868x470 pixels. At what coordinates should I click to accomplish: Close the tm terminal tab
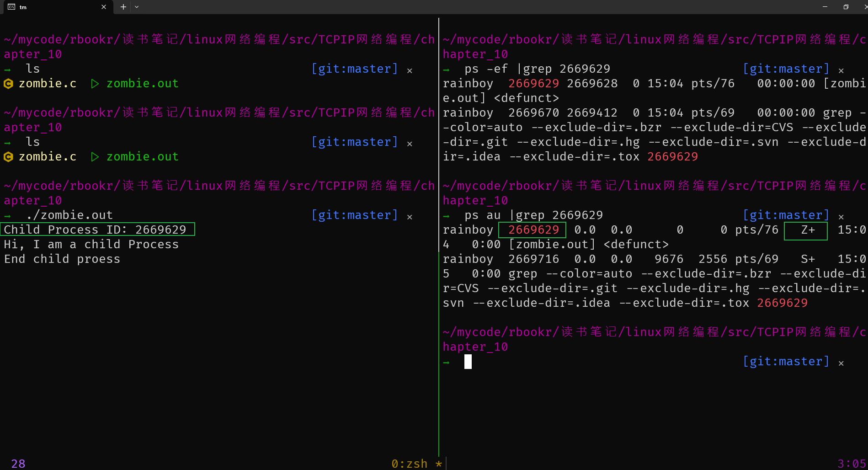coord(104,7)
